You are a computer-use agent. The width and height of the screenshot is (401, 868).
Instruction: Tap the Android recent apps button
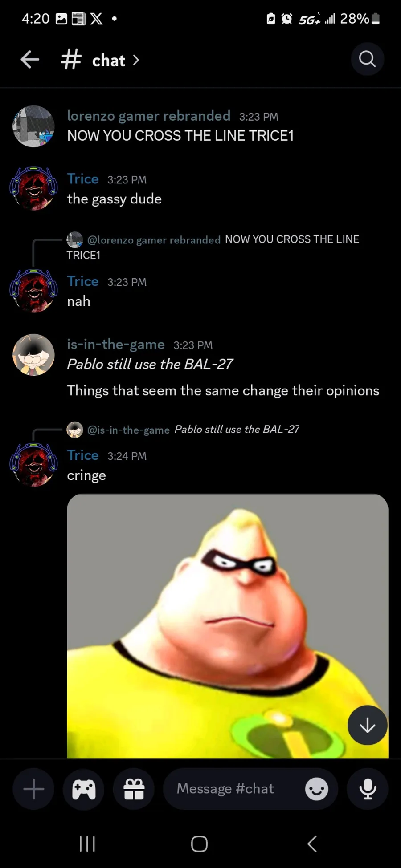click(87, 844)
